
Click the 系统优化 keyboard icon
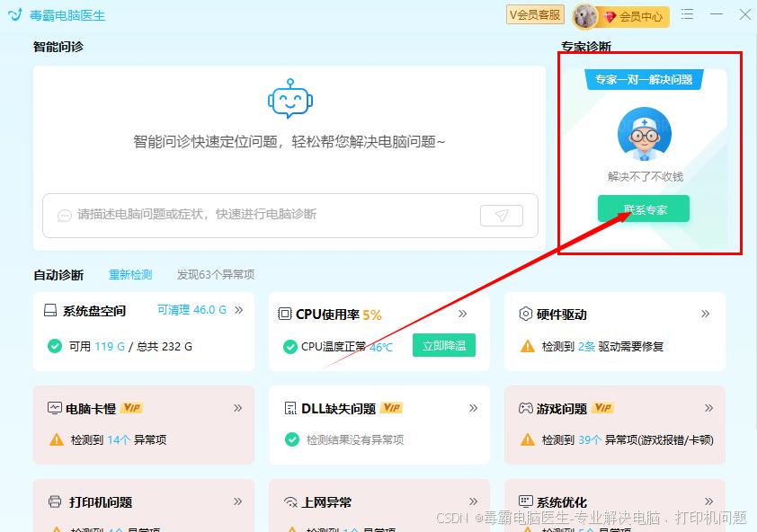[525, 501]
